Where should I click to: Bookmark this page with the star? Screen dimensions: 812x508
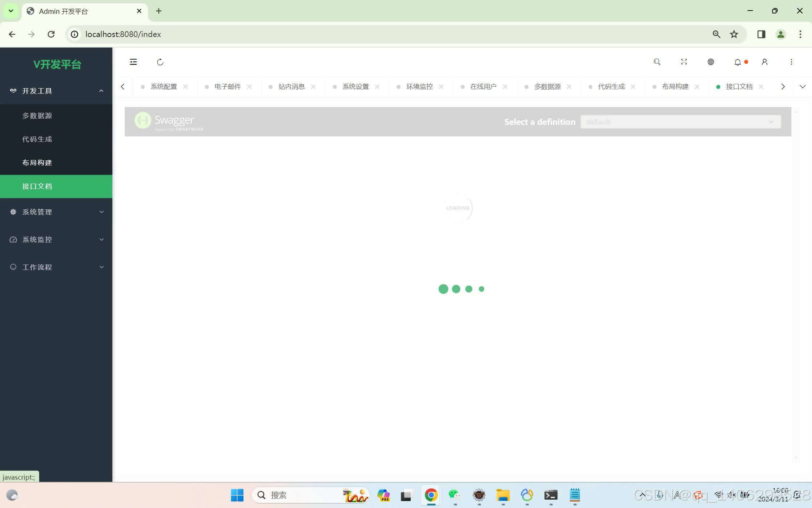pos(734,34)
